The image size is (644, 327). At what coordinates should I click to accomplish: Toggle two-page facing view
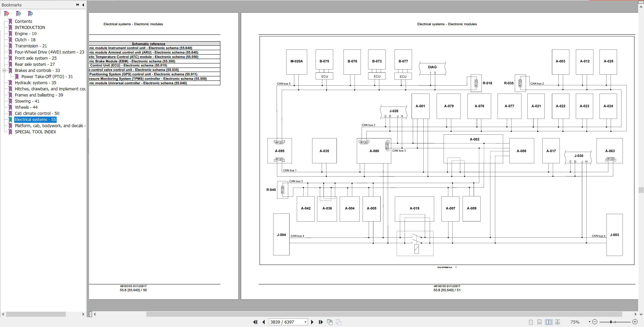pyautogui.click(x=548, y=322)
